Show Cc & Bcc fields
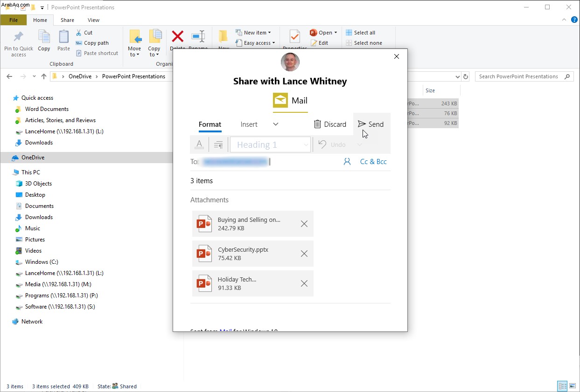 [x=373, y=162]
